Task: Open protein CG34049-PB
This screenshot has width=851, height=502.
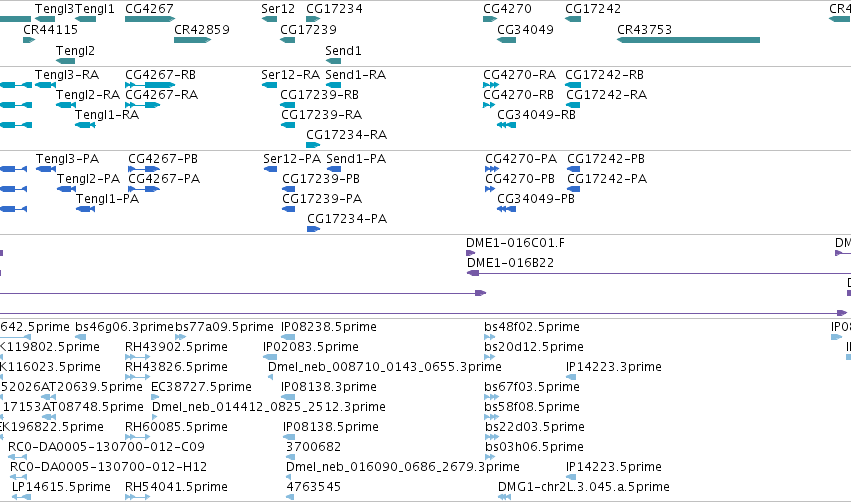Action: [x=536, y=199]
